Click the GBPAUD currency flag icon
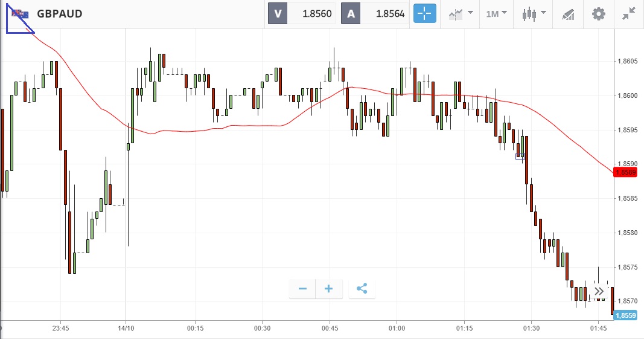The image size is (644, 339). coord(21,14)
